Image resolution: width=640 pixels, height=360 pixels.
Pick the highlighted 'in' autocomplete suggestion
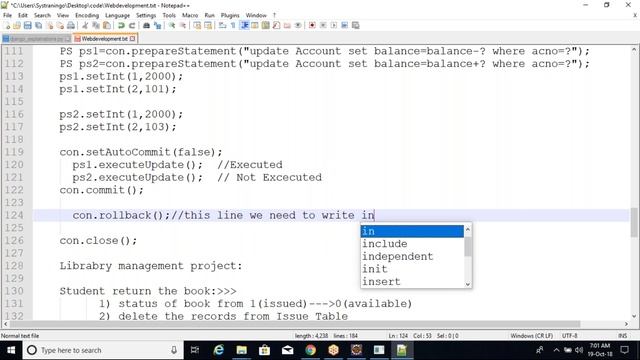coord(412,231)
